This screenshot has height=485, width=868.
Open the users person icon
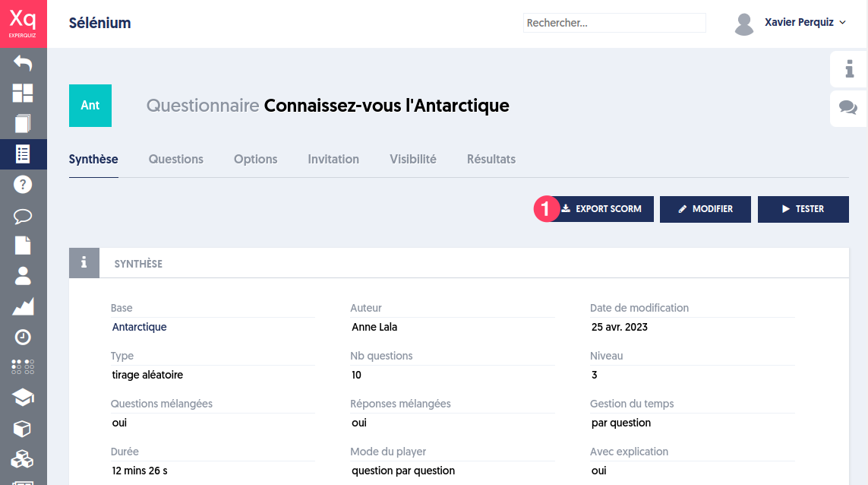point(23,275)
